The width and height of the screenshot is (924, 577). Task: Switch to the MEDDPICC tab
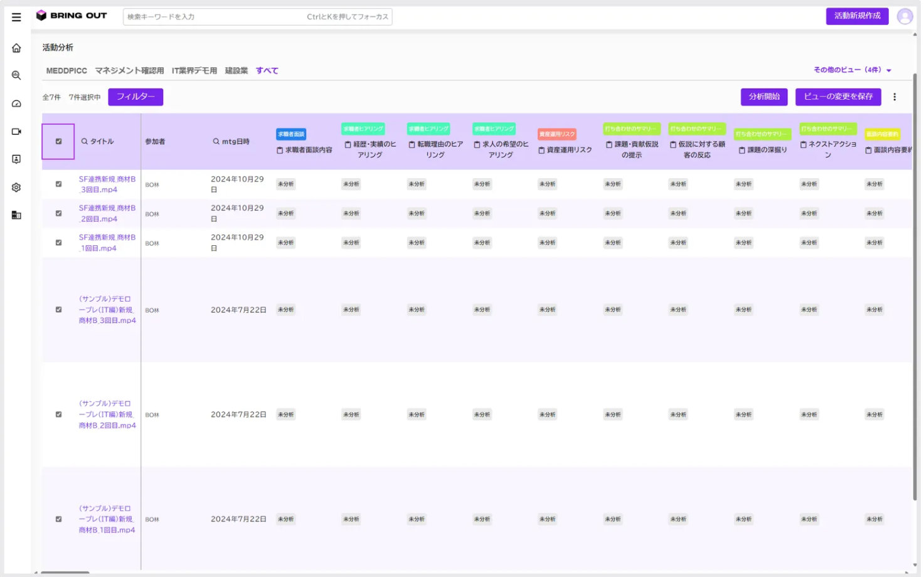(66, 71)
